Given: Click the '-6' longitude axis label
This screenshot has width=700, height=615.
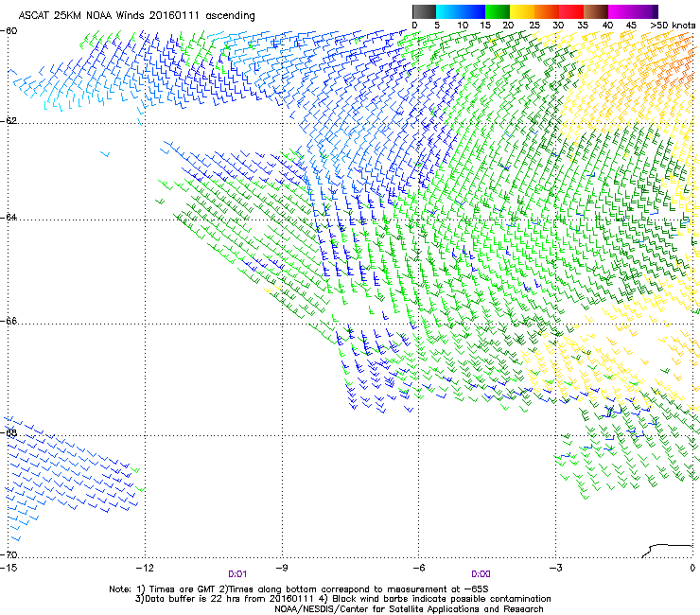Looking at the screenshot, I should [x=419, y=568].
